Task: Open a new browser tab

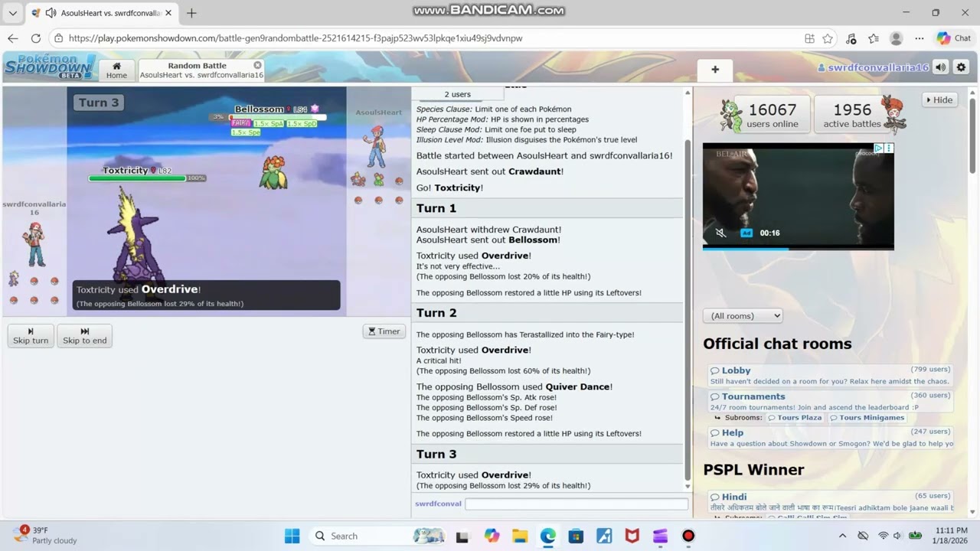Action: [x=191, y=13]
